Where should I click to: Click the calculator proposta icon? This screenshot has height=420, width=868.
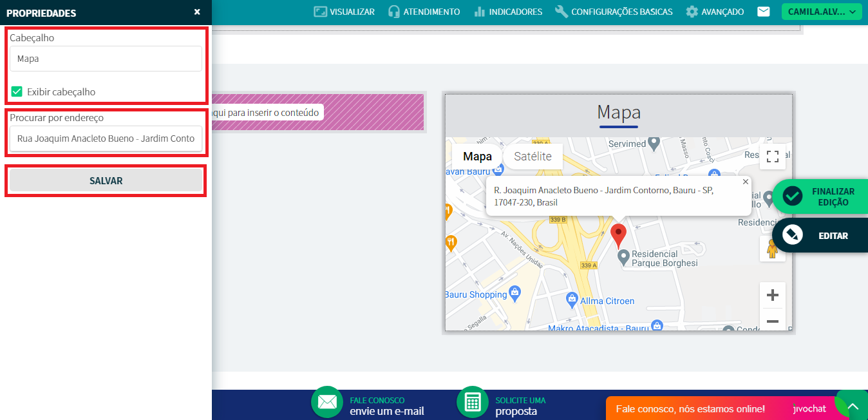[x=473, y=402]
